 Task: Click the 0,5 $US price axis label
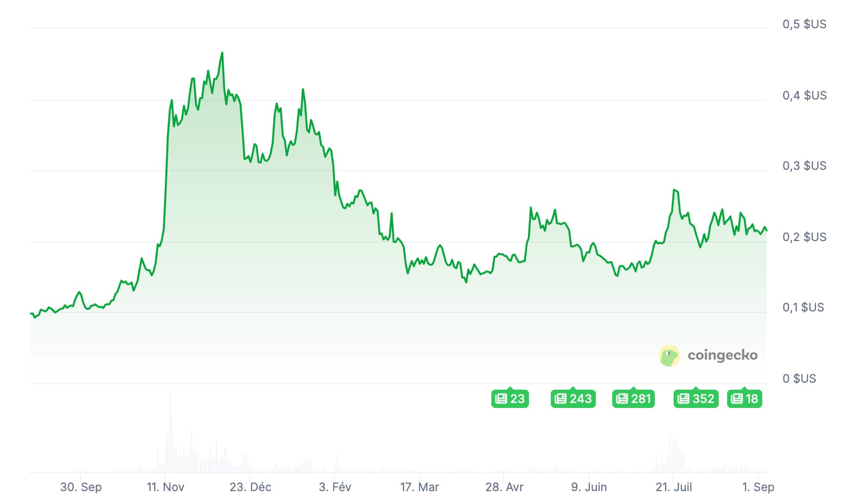pyautogui.click(x=804, y=24)
